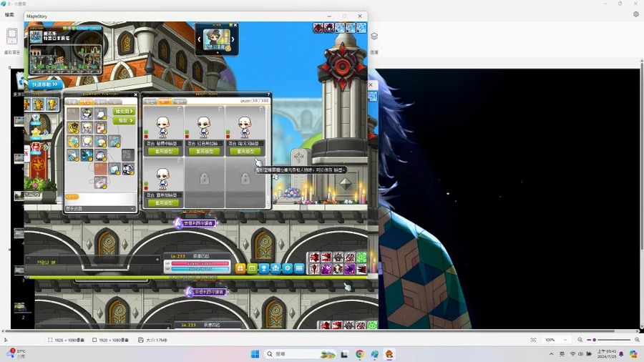Open the Task View taskbar icon
The height and width of the screenshot is (362, 644).
pos(344,354)
